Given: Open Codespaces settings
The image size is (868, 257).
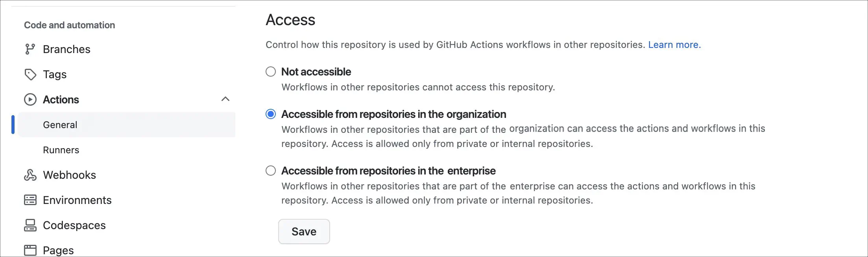Looking at the screenshot, I should click(x=74, y=225).
